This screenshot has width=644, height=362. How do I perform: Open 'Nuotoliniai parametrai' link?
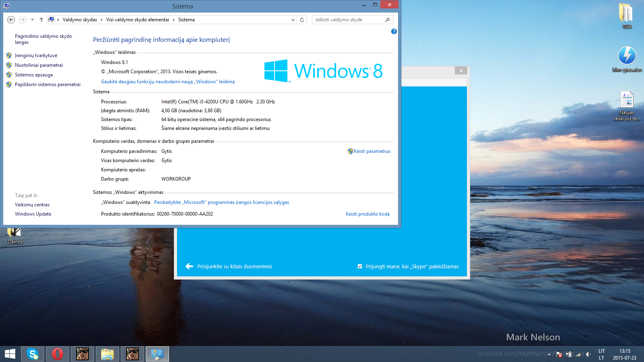pos(39,65)
